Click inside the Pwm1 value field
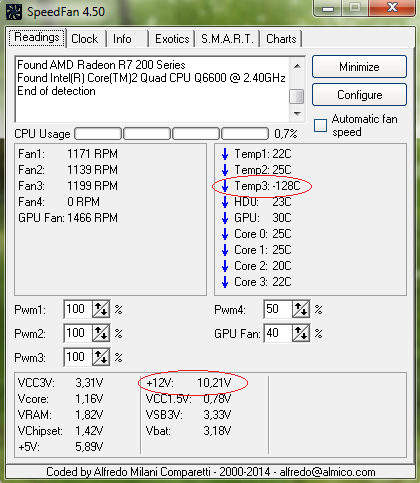Image resolution: width=420 pixels, height=483 pixels. click(x=78, y=309)
